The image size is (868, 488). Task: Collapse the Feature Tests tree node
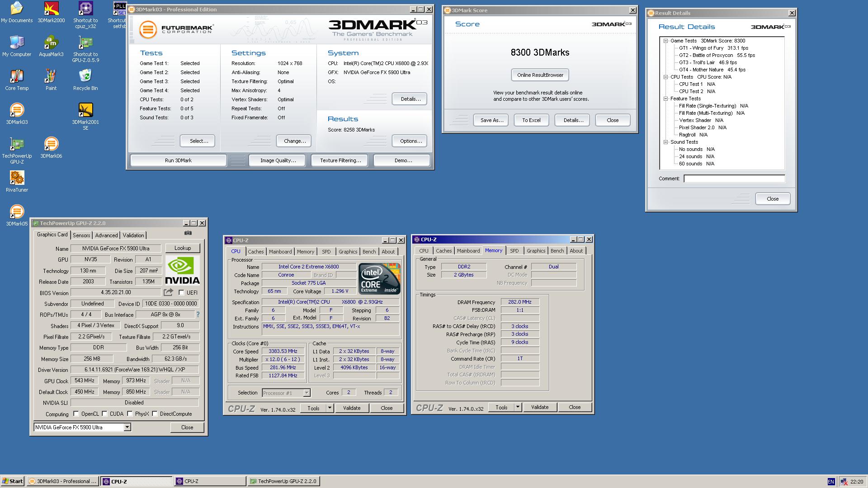pyautogui.click(x=665, y=99)
